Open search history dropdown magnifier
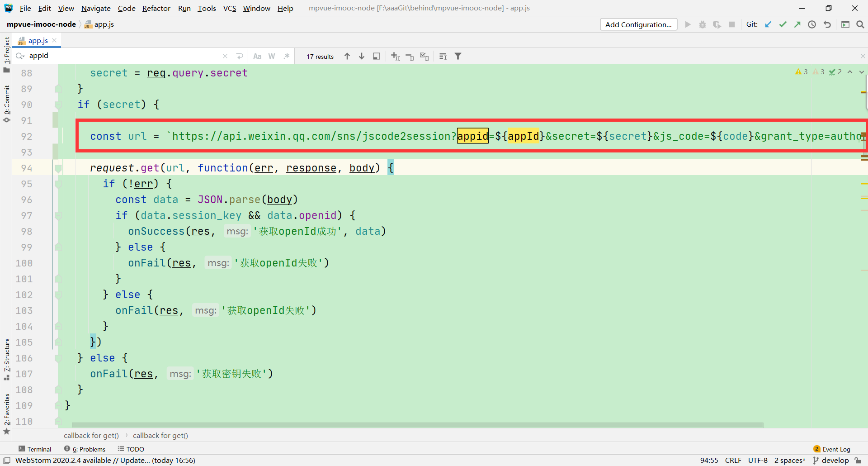Viewport: 868px width, 466px height. [x=20, y=56]
